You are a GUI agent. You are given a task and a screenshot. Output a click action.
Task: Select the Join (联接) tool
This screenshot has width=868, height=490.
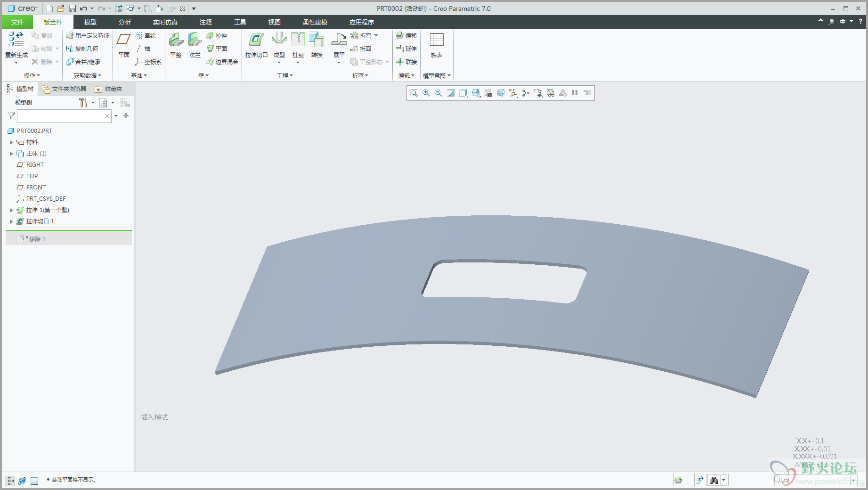(x=406, y=62)
